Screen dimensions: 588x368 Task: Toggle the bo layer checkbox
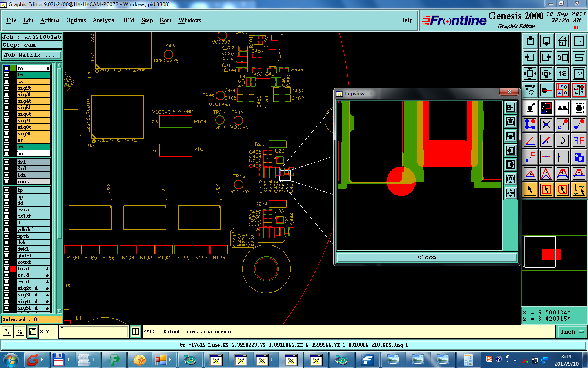click(x=7, y=153)
